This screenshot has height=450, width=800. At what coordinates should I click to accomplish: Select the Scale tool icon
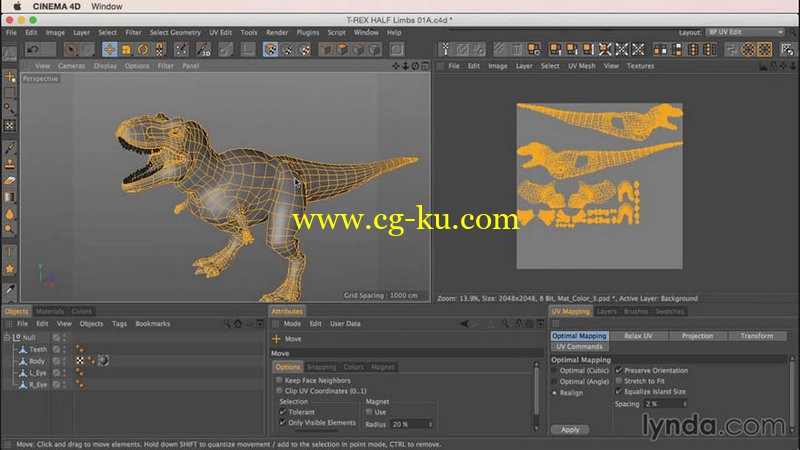click(126, 49)
